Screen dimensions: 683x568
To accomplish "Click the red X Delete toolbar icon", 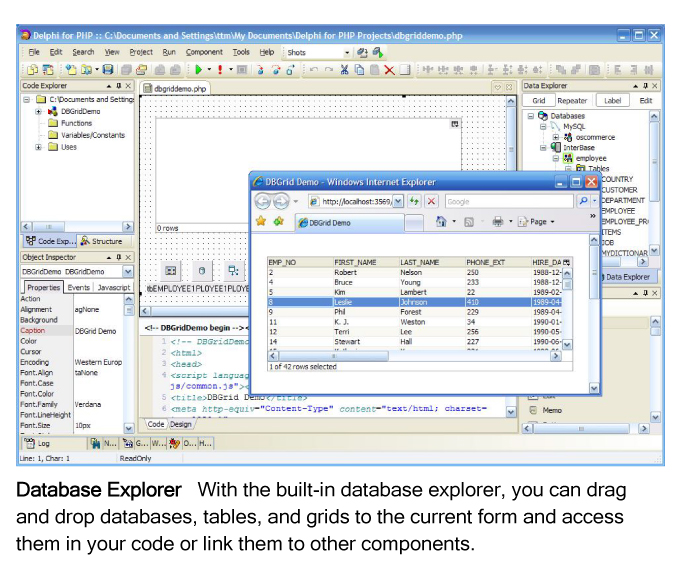I will 389,70.
